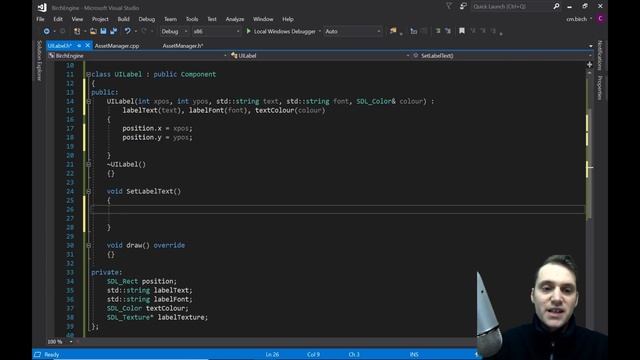Collapse the class UILabel code block
640x360 pixels.
tap(89, 74)
